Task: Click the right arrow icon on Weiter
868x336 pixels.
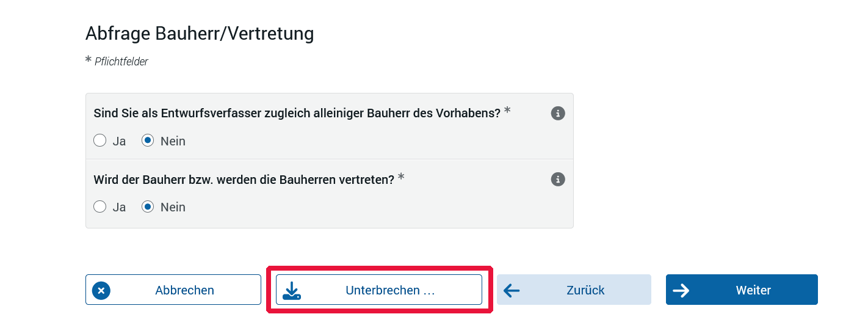Action: 681,290
